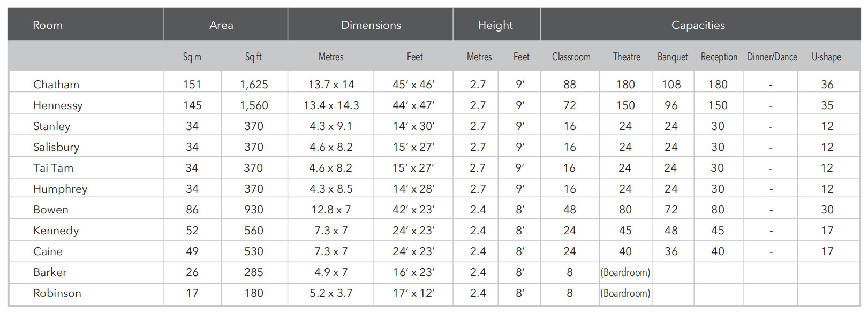868x314 pixels.
Task: Select the Classroom subheader
Action: (x=571, y=57)
